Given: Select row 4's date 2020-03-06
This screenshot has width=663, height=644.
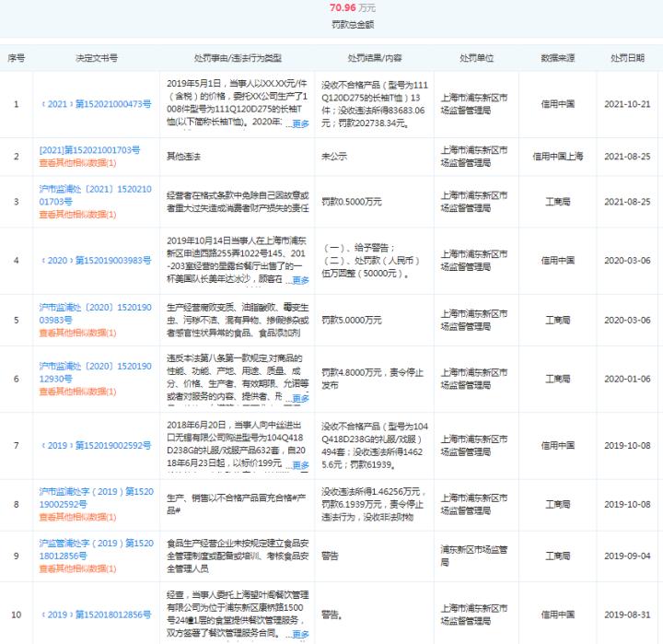Looking at the screenshot, I should 627,261.
